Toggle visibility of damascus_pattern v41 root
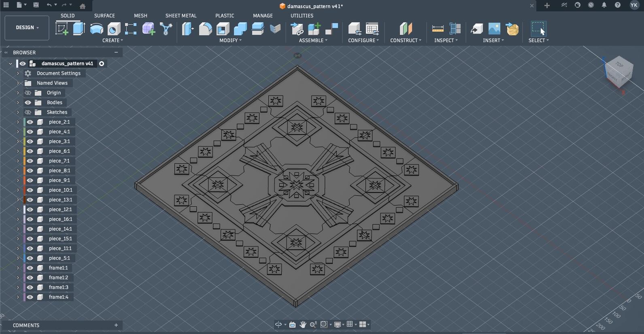This screenshot has width=644, height=334. [23, 64]
